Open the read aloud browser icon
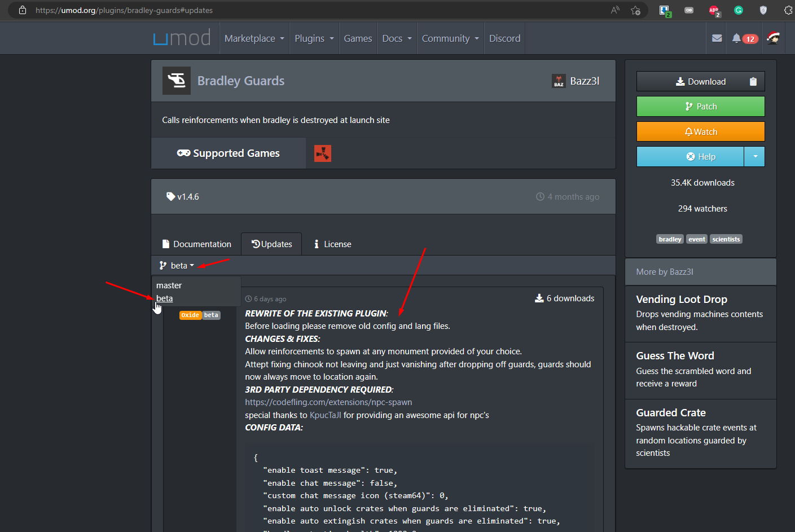This screenshot has width=795, height=532. (x=615, y=10)
